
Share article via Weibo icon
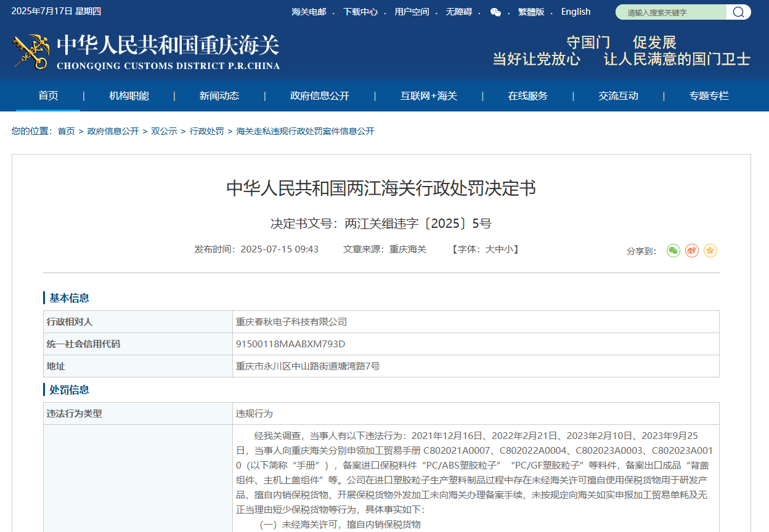[692, 251]
